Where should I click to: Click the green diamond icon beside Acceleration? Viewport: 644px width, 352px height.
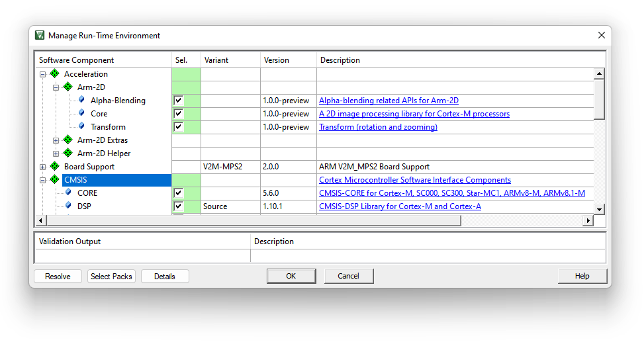tap(55, 74)
